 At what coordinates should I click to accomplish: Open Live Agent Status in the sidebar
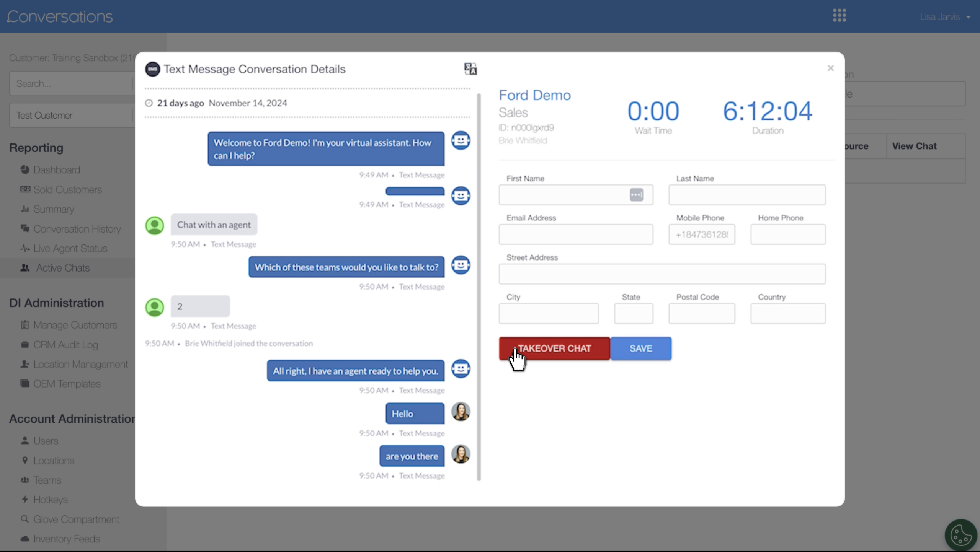tap(70, 248)
